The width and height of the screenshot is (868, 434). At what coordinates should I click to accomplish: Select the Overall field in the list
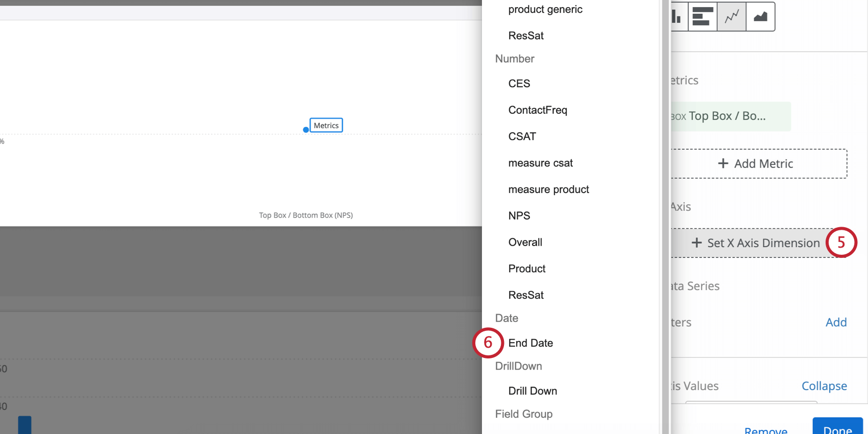[x=525, y=243]
